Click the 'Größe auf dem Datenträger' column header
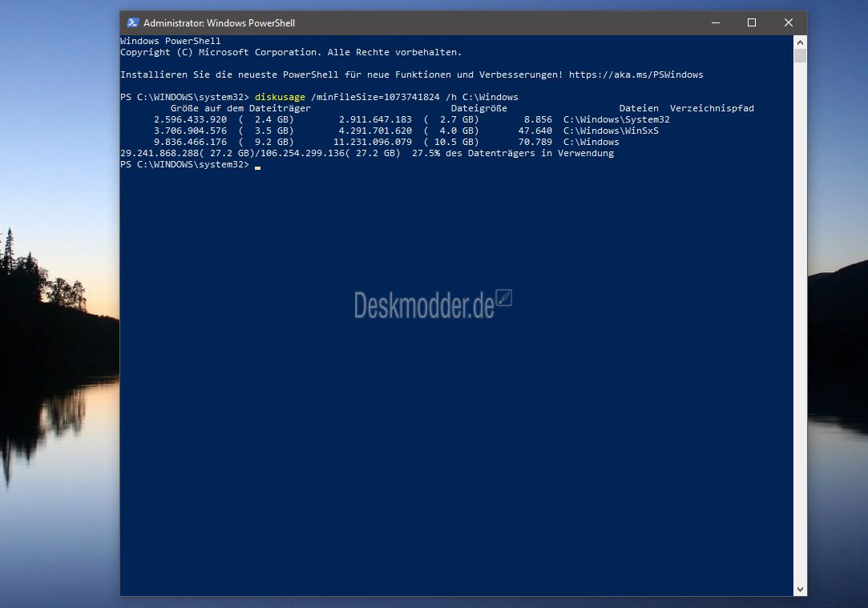This screenshot has height=608, width=868. [x=240, y=108]
